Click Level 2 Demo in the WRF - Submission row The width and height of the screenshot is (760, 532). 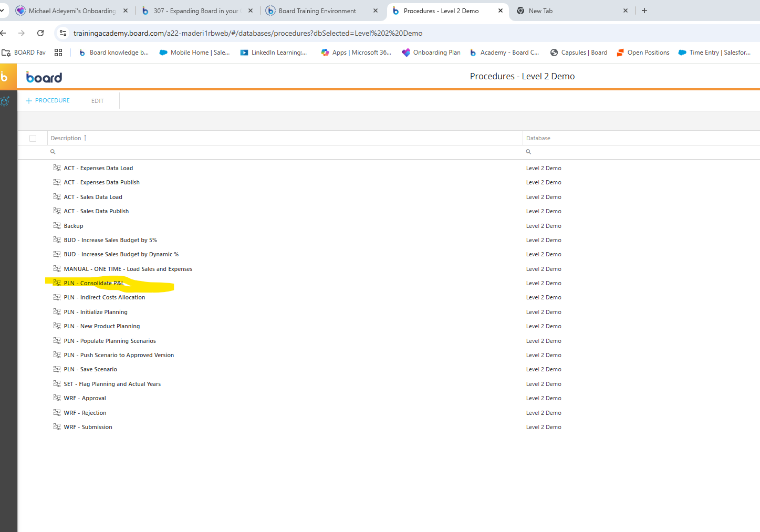[x=544, y=427]
